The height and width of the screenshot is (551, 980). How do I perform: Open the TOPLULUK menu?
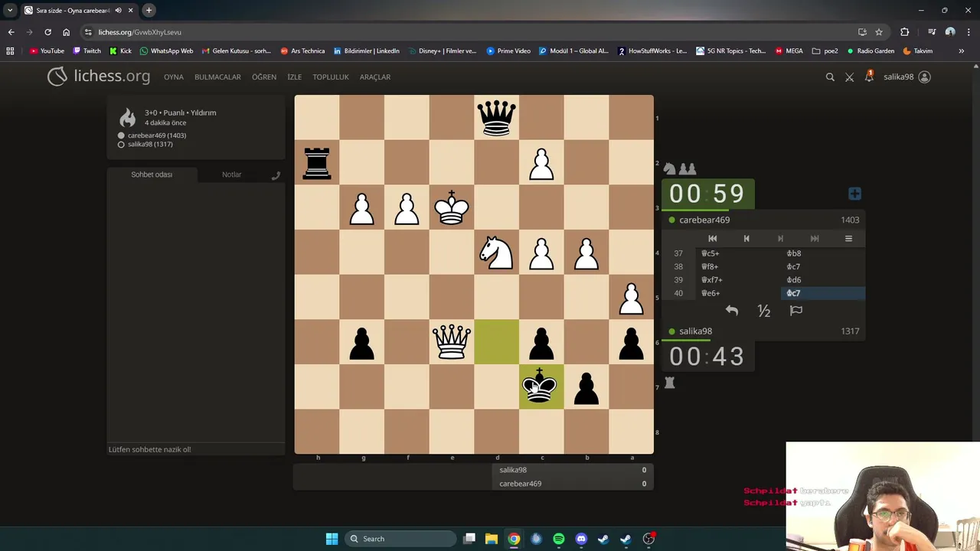(331, 77)
